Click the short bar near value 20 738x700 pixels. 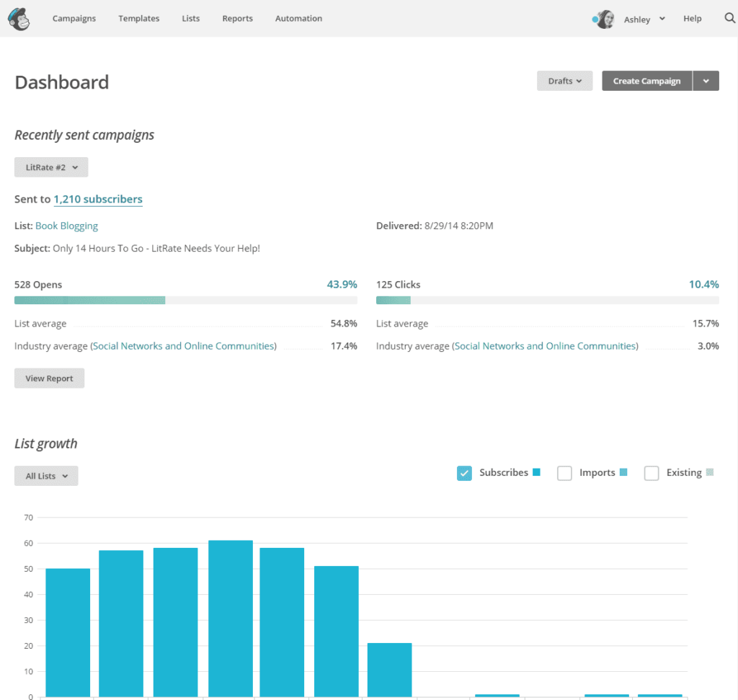[x=390, y=670]
